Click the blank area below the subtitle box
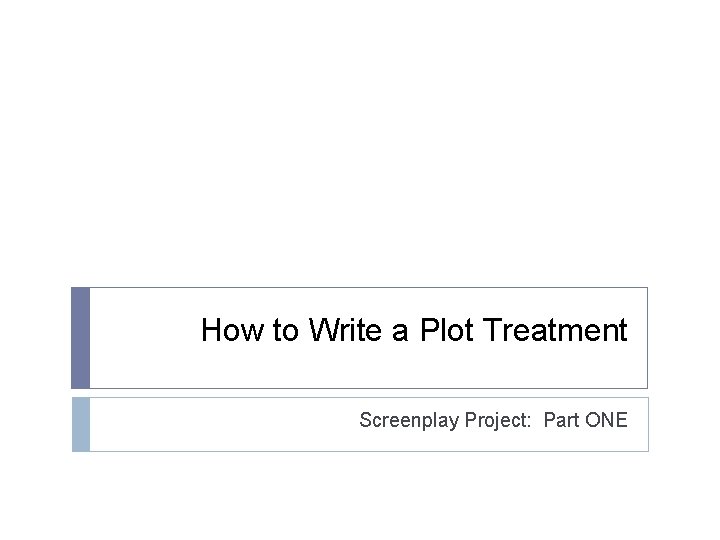This screenshot has height=540, width=720. point(360,495)
